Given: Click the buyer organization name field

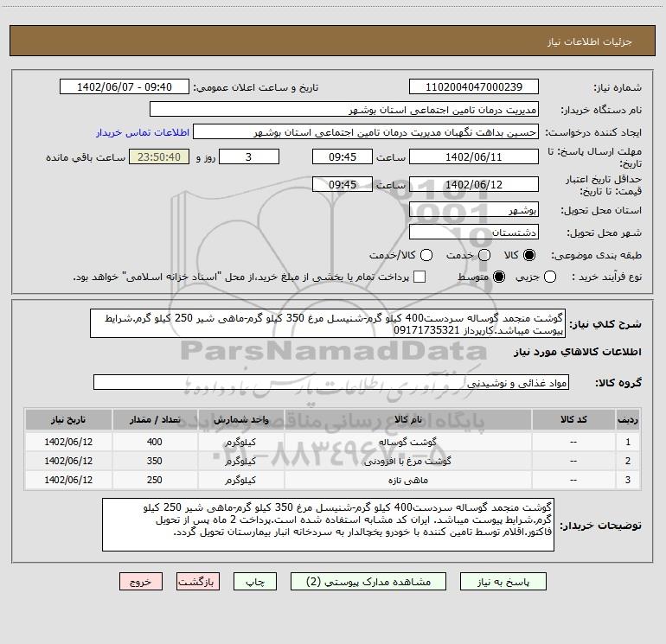Looking at the screenshot, I should [x=344, y=110].
